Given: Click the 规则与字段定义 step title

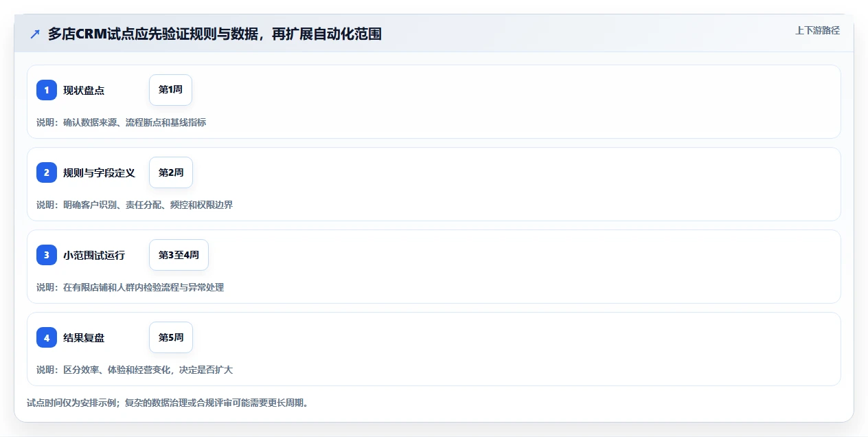Looking at the screenshot, I should [99, 172].
